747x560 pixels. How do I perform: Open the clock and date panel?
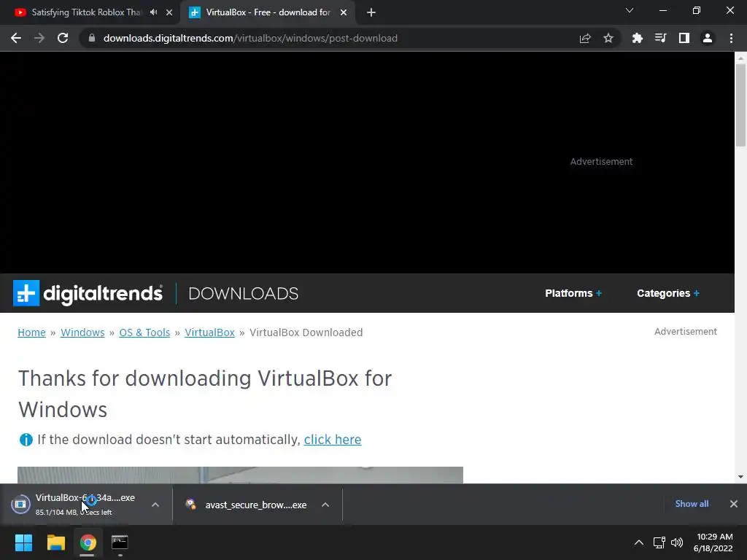(713, 542)
